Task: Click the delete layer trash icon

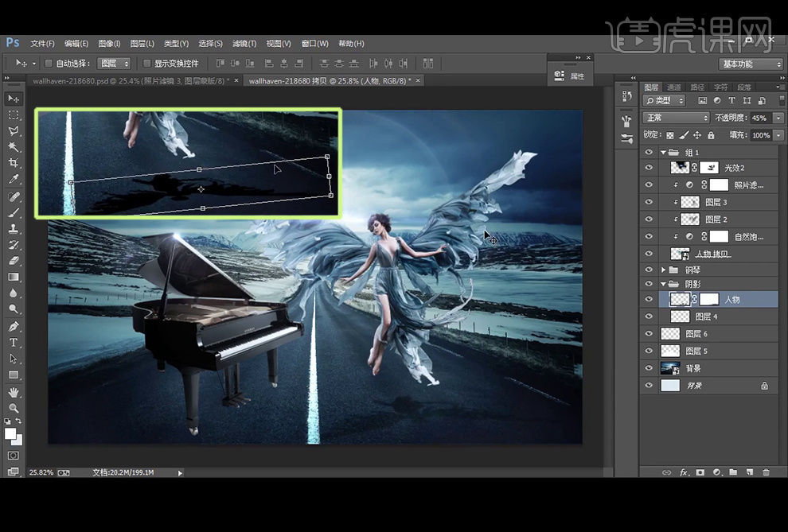Action: tap(766, 472)
